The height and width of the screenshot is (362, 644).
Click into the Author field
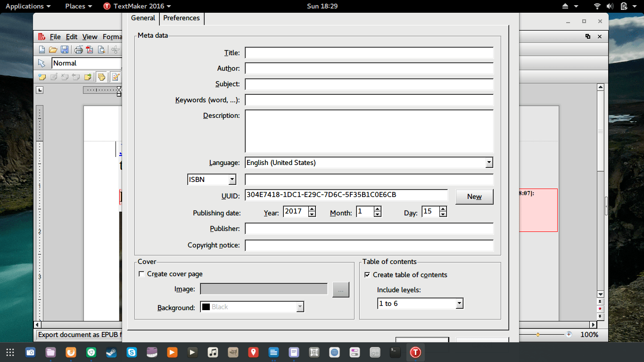tap(369, 68)
